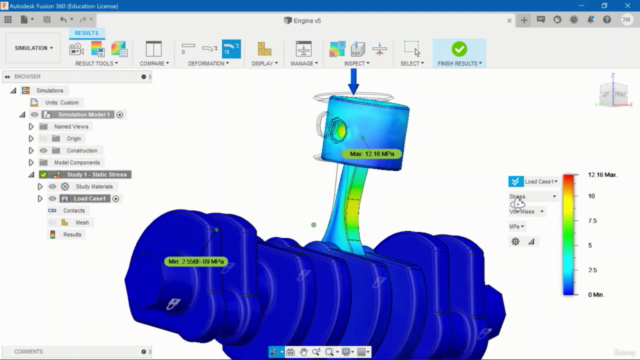Screen dimensions: 640x360
Task: Click the Manage settings icon
Action: (304, 49)
